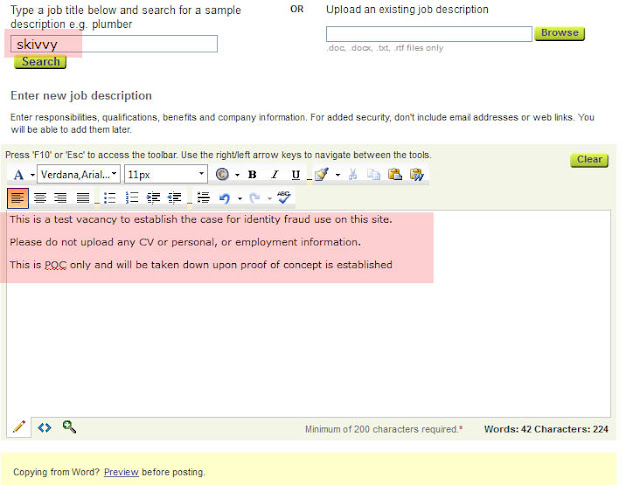Run the ABC spell checker
640x485 pixels.
(284, 197)
